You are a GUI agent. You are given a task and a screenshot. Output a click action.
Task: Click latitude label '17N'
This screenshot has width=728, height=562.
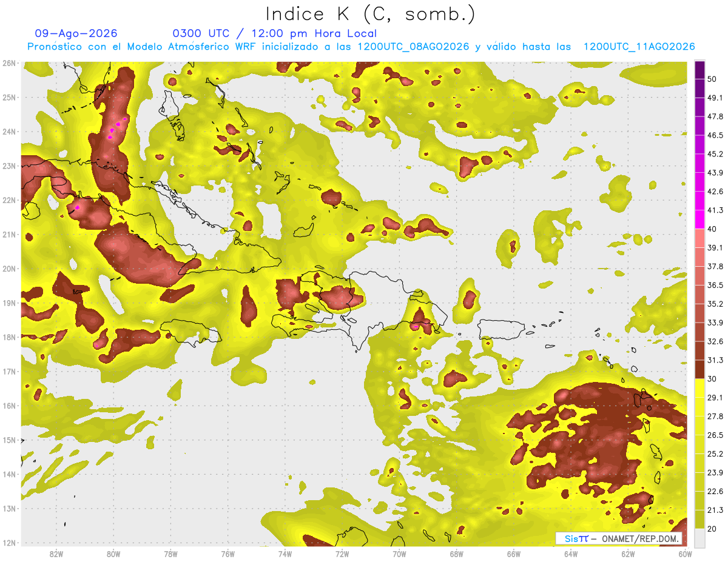[x=9, y=372]
